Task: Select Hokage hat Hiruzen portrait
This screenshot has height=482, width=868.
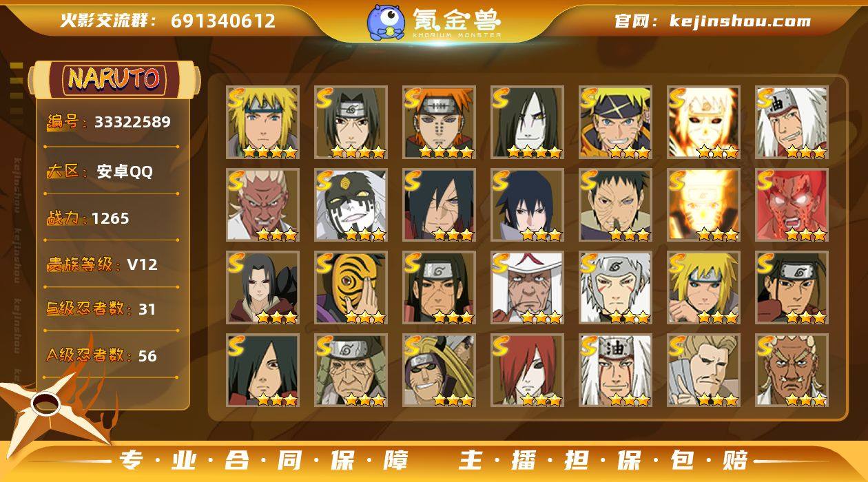Action: [x=527, y=287]
